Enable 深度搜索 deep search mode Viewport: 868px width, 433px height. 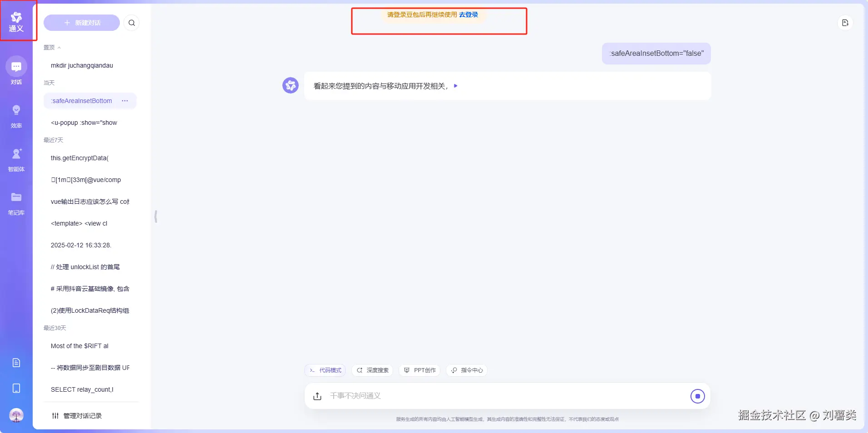tap(372, 370)
